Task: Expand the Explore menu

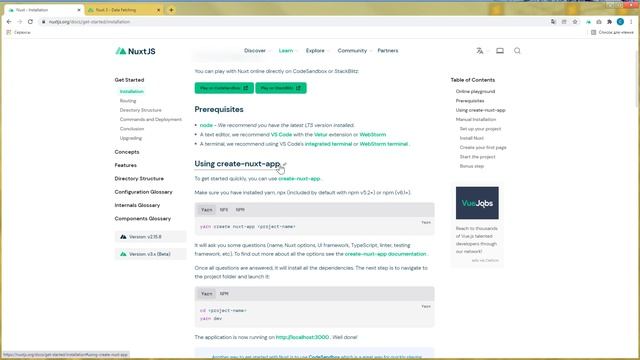Action: [317, 51]
